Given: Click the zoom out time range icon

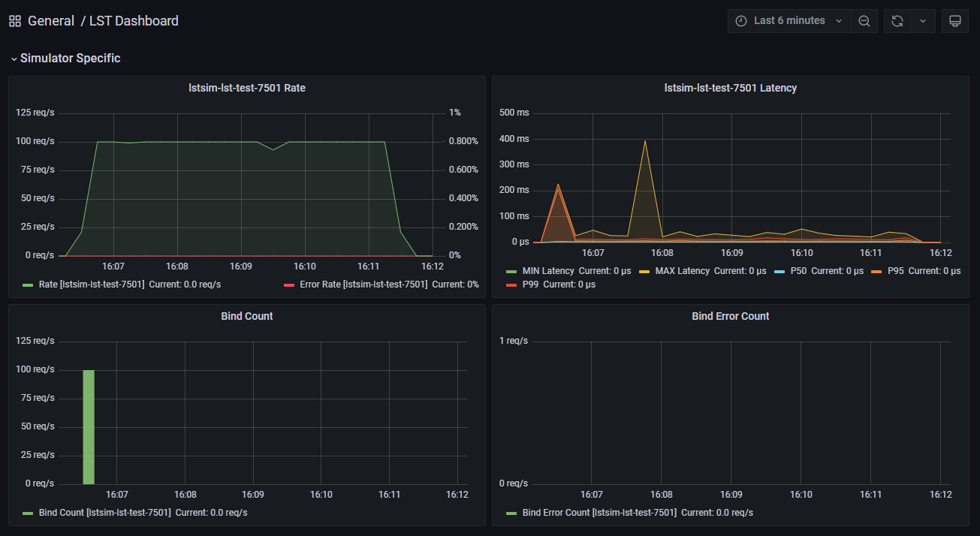Looking at the screenshot, I should click(x=864, y=21).
